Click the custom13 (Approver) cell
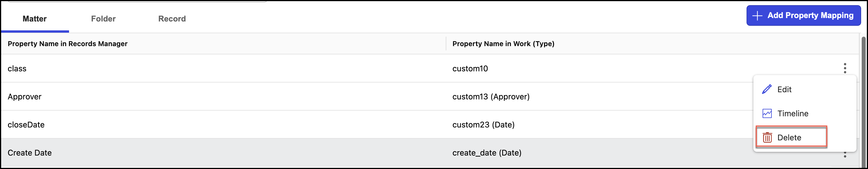This screenshot has height=169, width=868. 491,97
